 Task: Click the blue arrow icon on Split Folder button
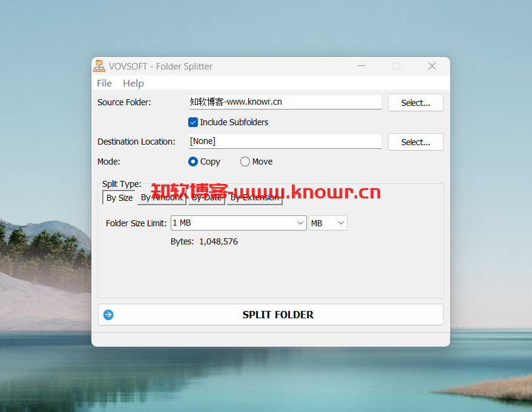[x=108, y=315]
